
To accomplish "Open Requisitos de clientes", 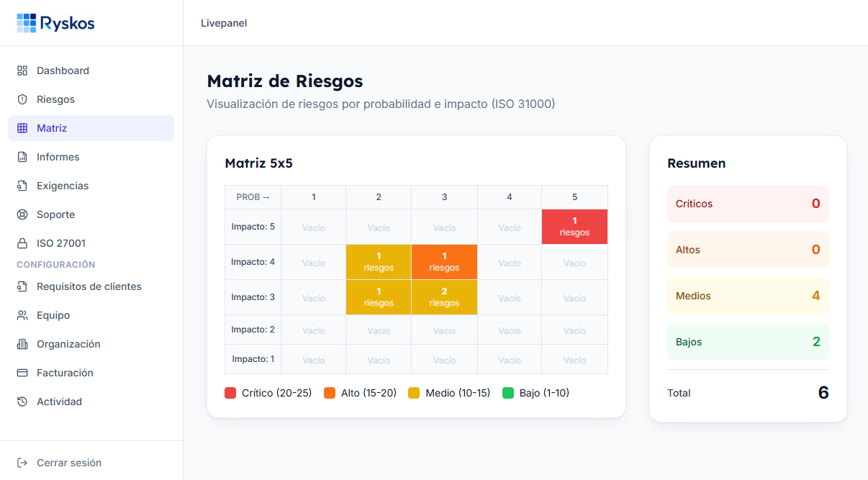I will click(x=91, y=286).
